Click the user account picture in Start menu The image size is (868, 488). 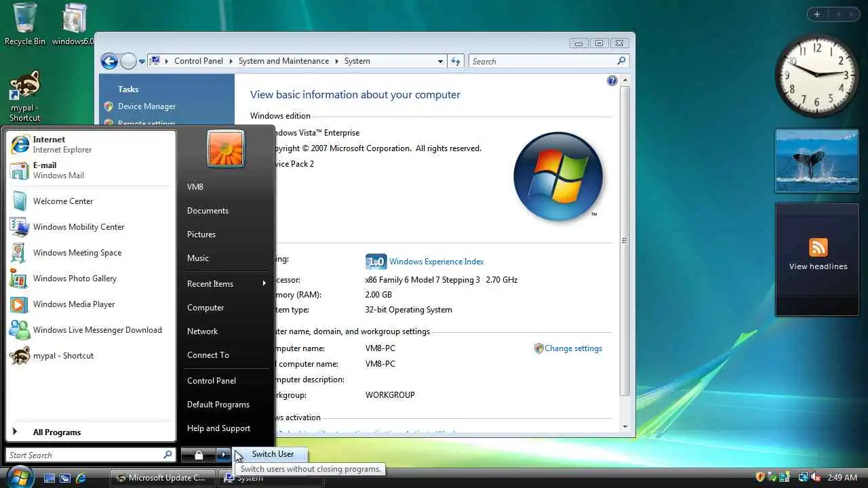(x=226, y=148)
